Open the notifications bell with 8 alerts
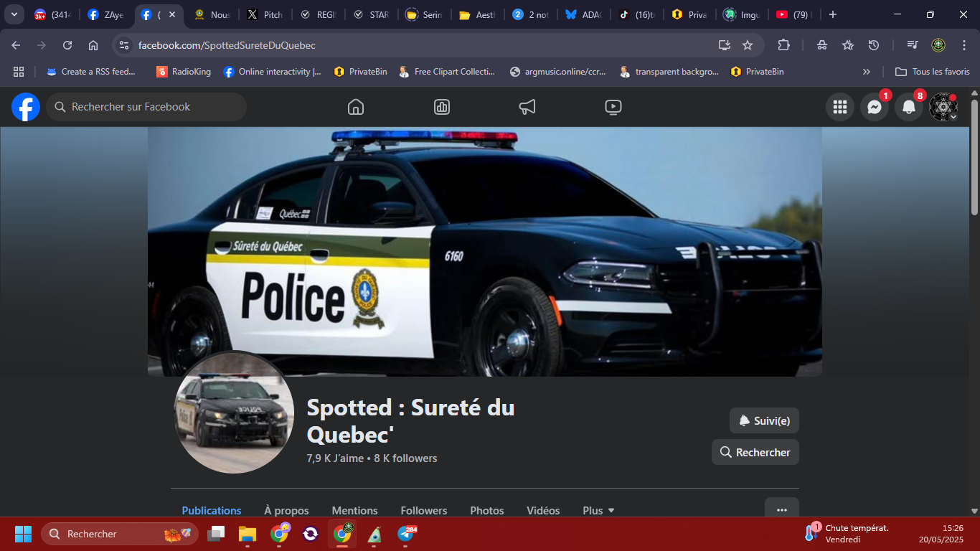The image size is (980, 551). (909, 107)
